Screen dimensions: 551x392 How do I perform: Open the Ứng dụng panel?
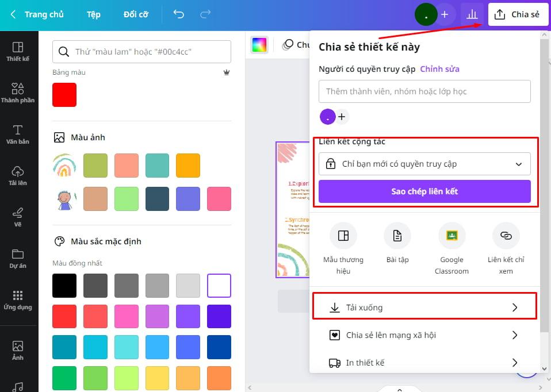click(19, 299)
